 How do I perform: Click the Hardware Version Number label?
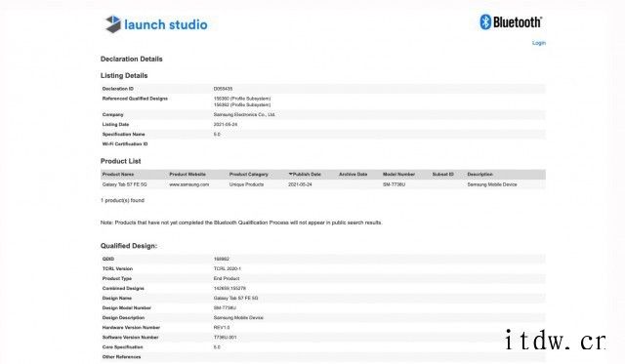pos(131,328)
